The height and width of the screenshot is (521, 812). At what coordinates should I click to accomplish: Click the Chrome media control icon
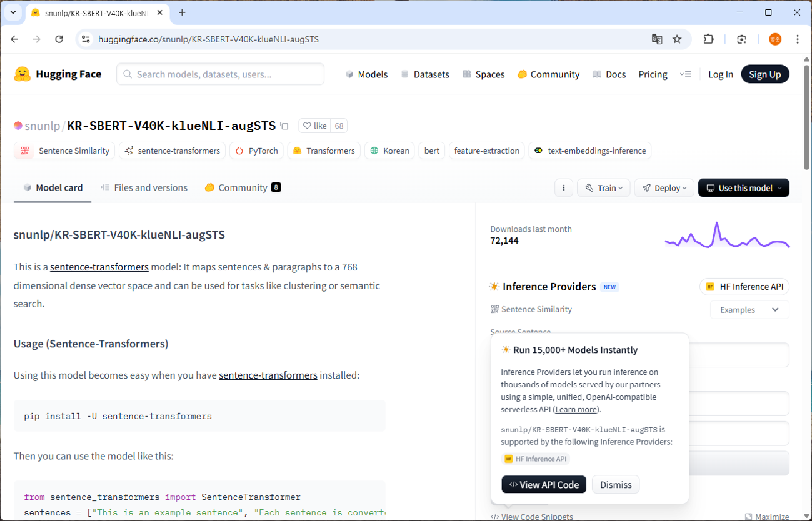click(x=742, y=39)
